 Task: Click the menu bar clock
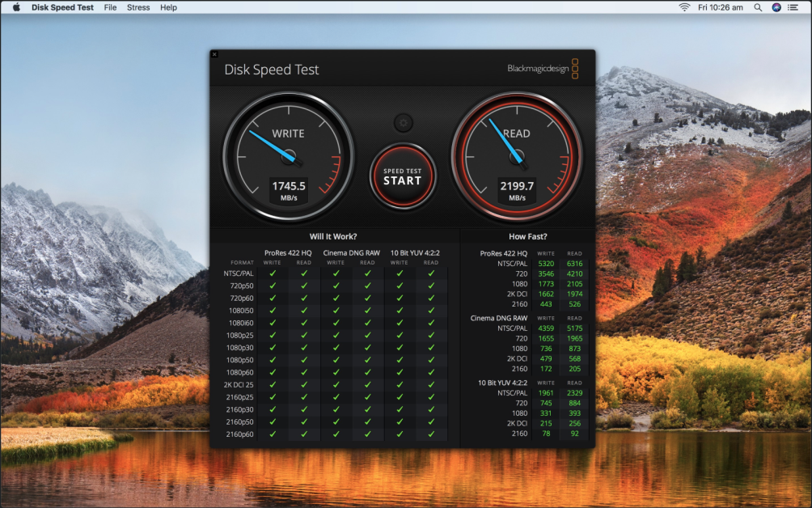pyautogui.click(x=721, y=7)
